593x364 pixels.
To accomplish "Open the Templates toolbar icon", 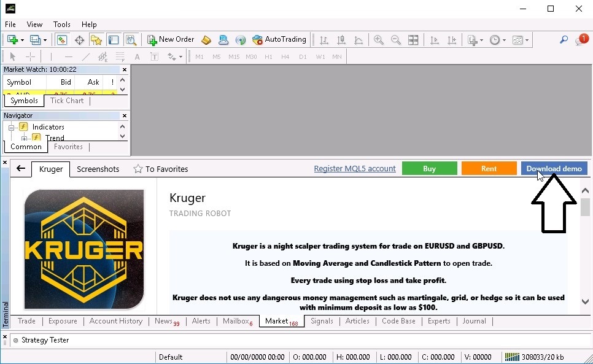I will pos(517,40).
